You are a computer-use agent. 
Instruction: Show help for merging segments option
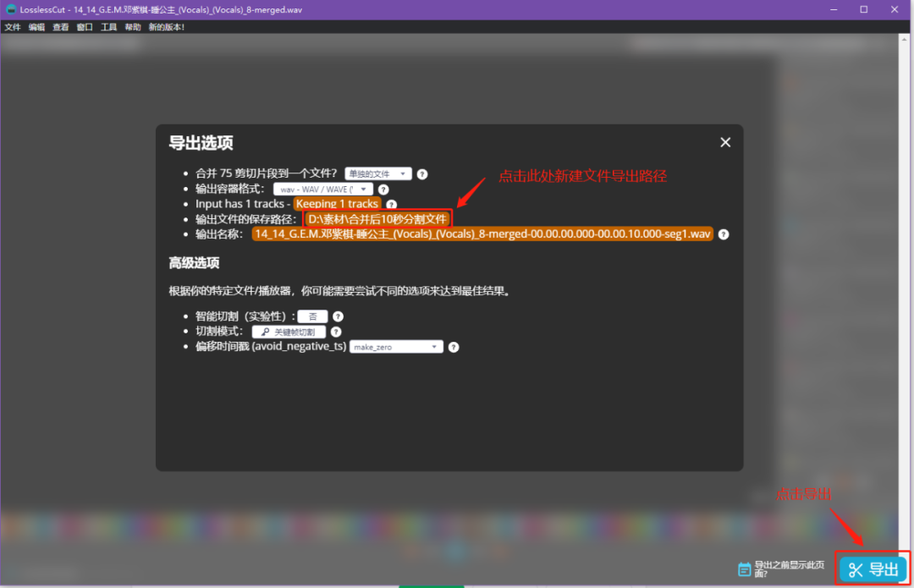(422, 174)
